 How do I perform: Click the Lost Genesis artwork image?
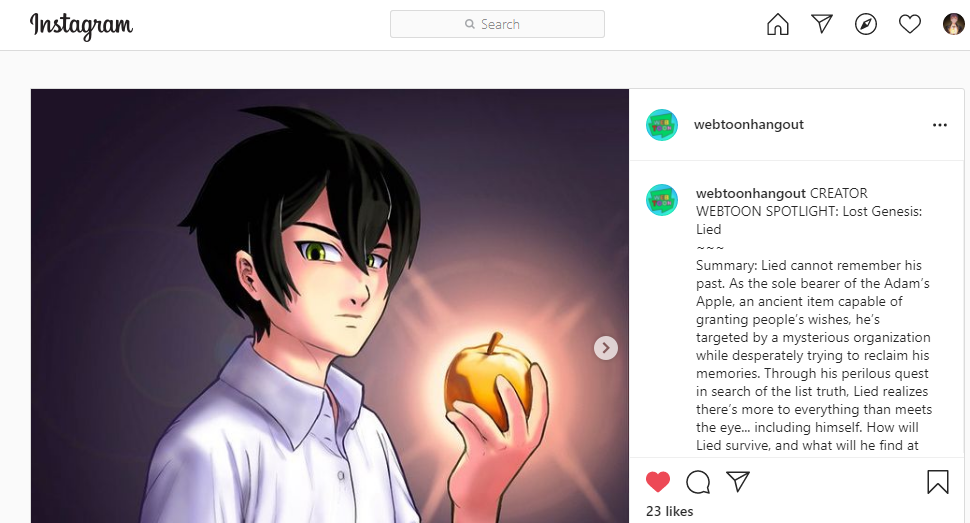click(330, 306)
